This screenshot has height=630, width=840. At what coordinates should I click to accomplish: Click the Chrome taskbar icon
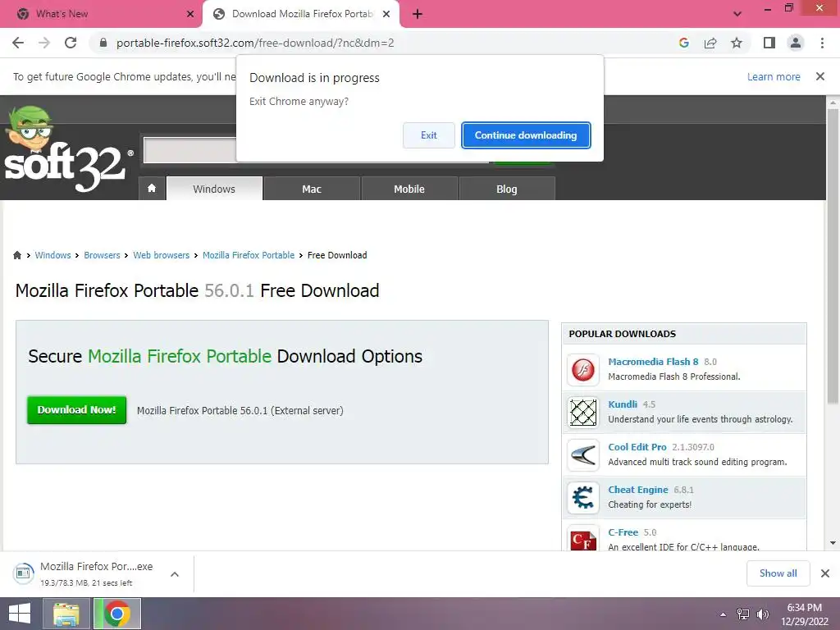116,614
